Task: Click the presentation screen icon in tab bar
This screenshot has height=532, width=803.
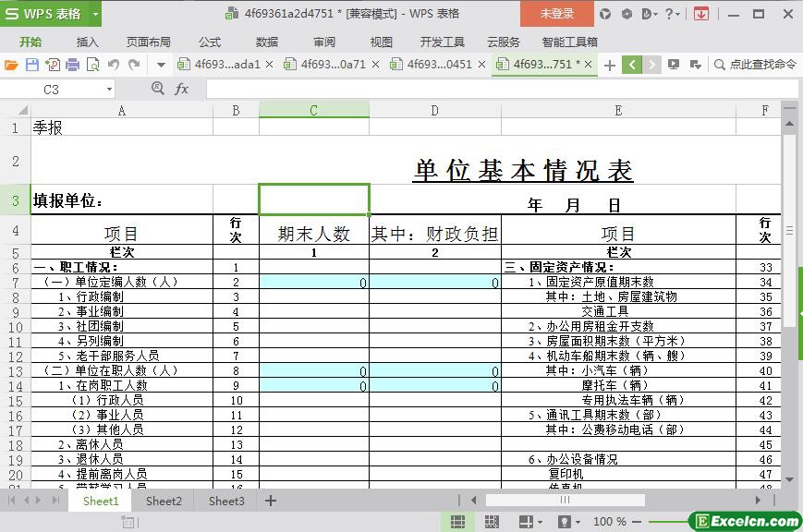Action: [674, 65]
